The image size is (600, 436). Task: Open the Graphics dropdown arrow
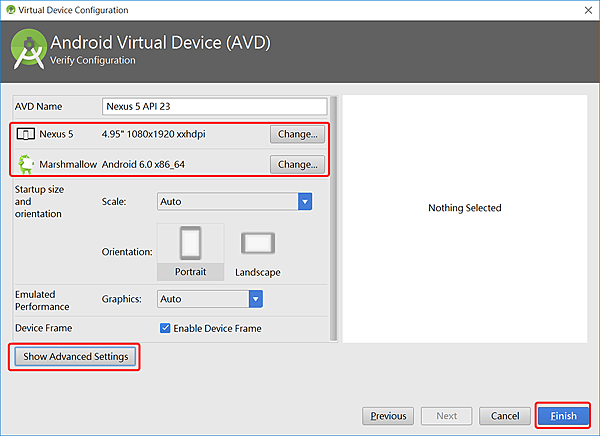coord(256,299)
